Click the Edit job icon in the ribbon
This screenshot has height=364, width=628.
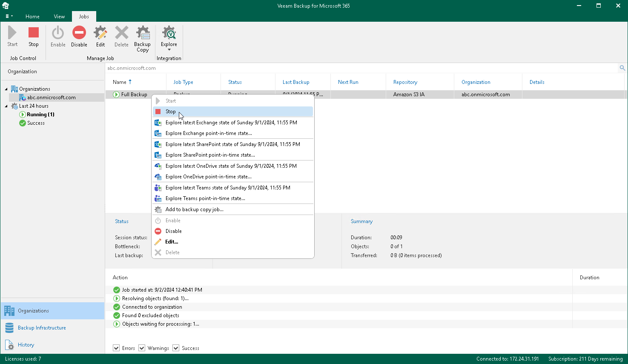100,33
